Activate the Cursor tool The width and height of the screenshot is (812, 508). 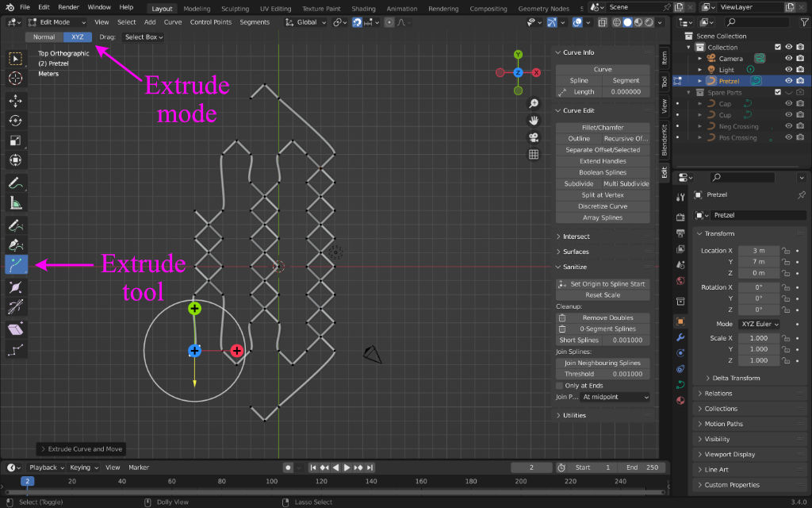point(16,78)
